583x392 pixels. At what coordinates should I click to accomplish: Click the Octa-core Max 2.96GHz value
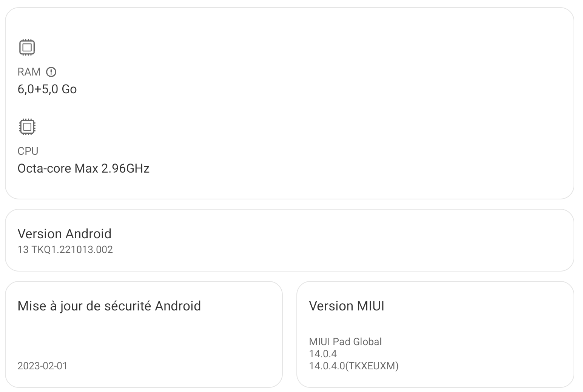pos(83,168)
